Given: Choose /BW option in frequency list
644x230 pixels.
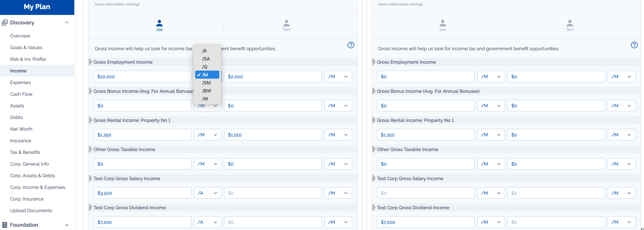Looking at the screenshot, I should 207,91.
